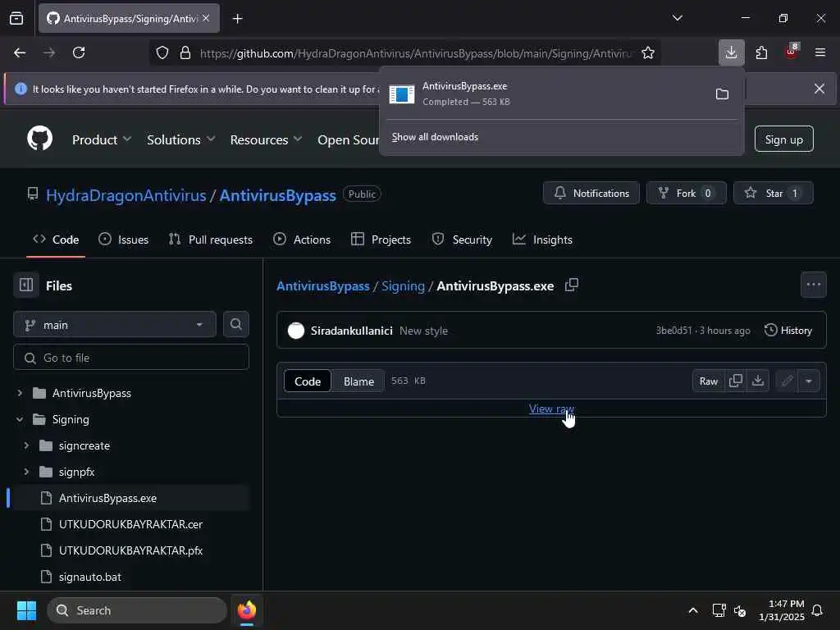The image size is (840, 630).
Task: Click the Sign up button
Action: click(783, 139)
